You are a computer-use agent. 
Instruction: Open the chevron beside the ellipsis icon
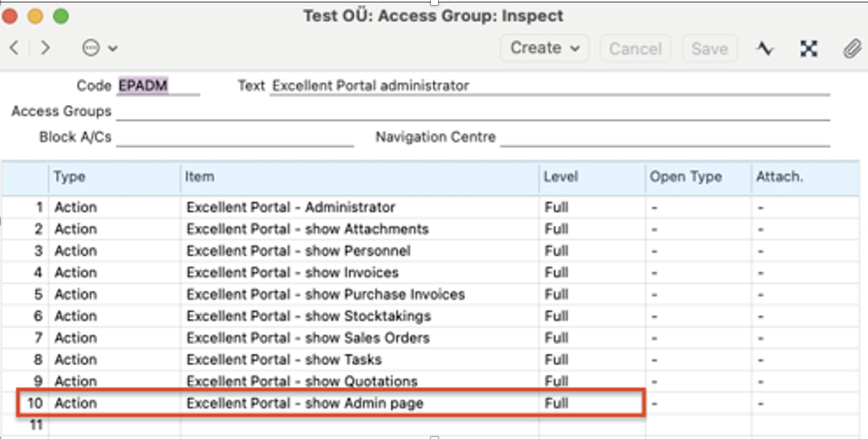[113, 49]
